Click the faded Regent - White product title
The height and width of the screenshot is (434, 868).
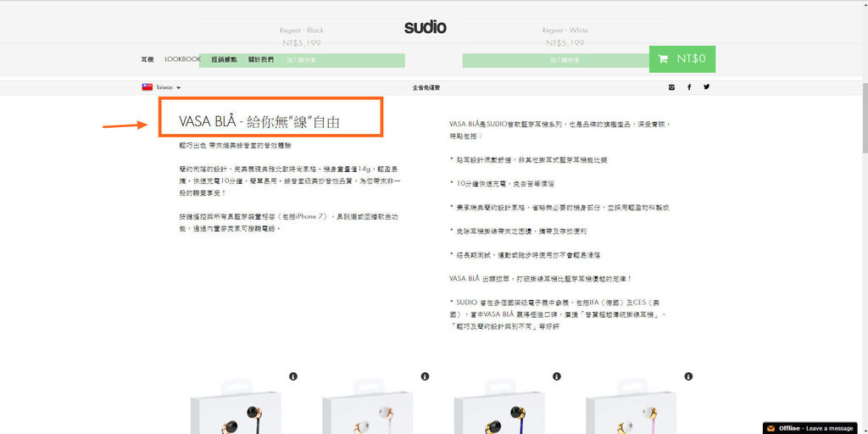[565, 31]
